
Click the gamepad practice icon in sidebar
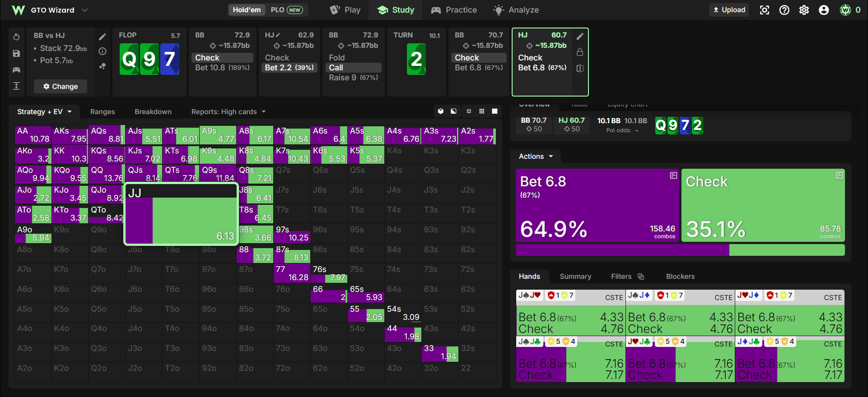click(16, 69)
